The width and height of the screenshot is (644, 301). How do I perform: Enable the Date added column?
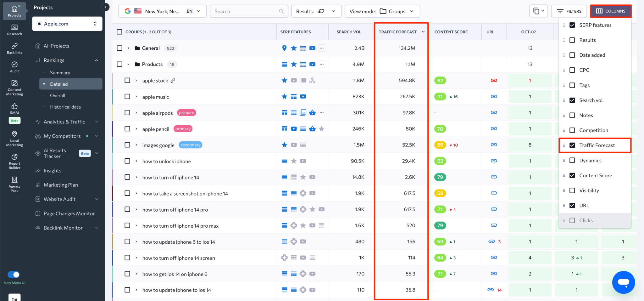click(572, 55)
